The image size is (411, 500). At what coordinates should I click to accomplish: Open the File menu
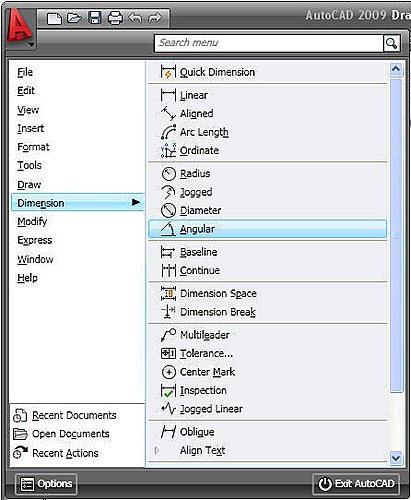click(x=25, y=72)
